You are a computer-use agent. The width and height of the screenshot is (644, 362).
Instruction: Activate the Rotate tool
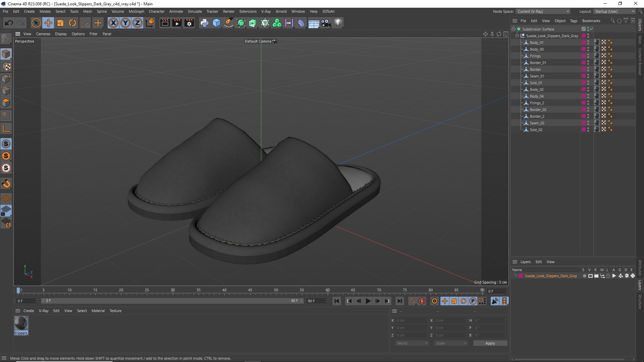tap(72, 23)
